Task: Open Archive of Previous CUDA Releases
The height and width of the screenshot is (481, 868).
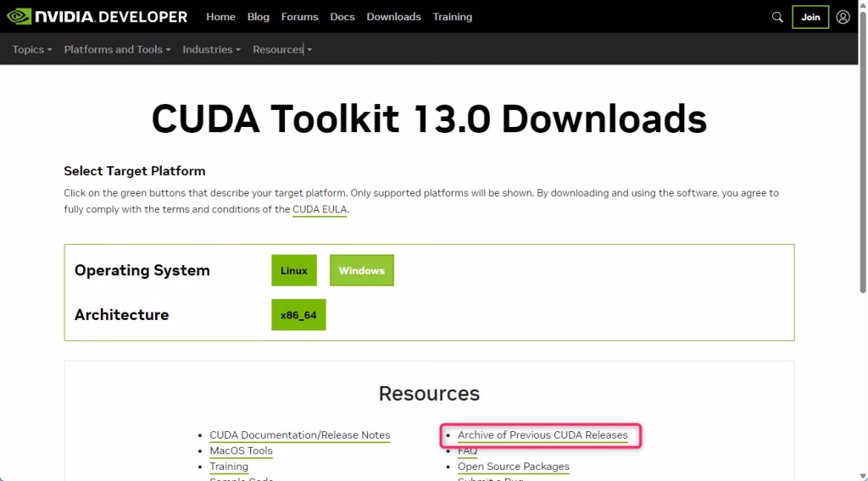Action: (542, 435)
